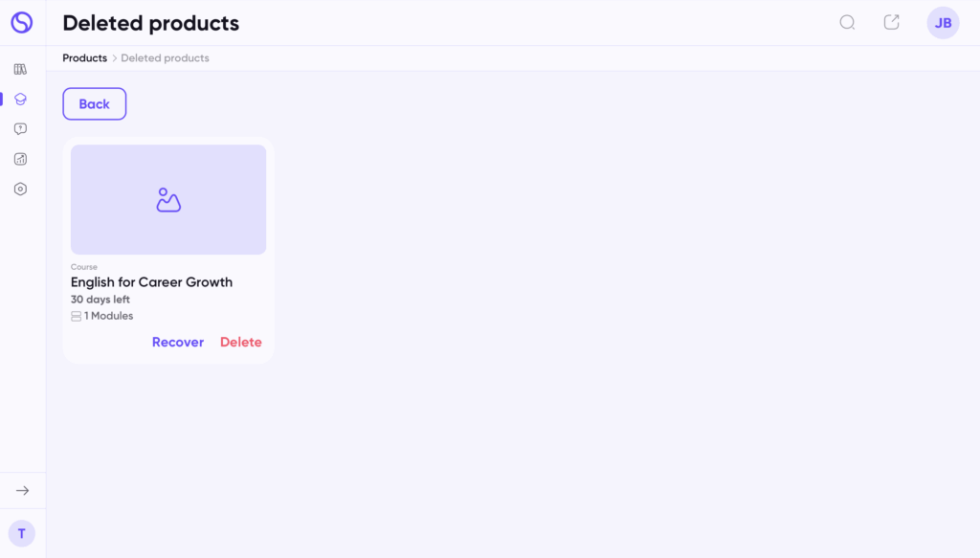This screenshot has width=980, height=558.
Task: Click the Deleted products breadcrumb
Action: (x=165, y=58)
